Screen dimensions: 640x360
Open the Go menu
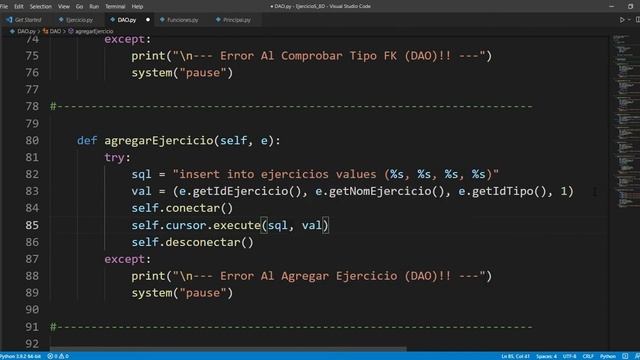click(x=80, y=7)
